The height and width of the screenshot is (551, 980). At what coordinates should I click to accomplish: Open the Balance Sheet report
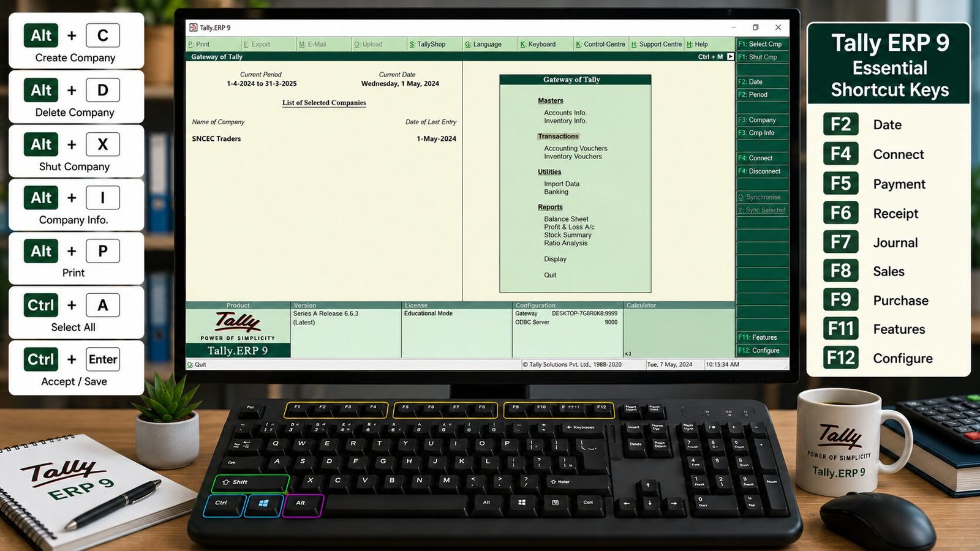tap(566, 219)
